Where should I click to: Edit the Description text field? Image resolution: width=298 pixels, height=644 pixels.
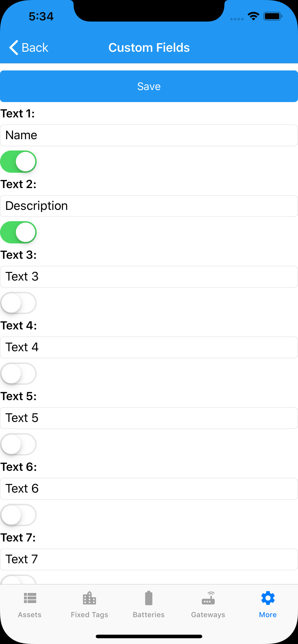(x=149, y=206)
